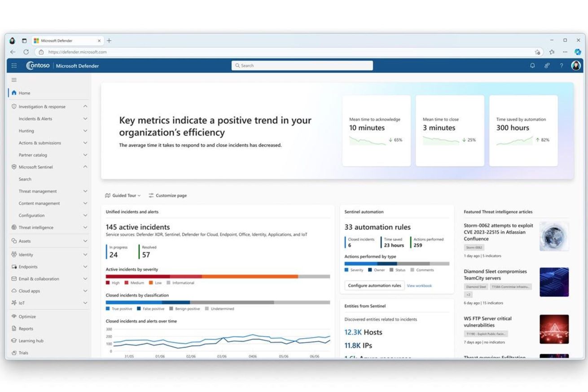
Task: Go to Optimize in the sidebar
Action: click(27, 317)
